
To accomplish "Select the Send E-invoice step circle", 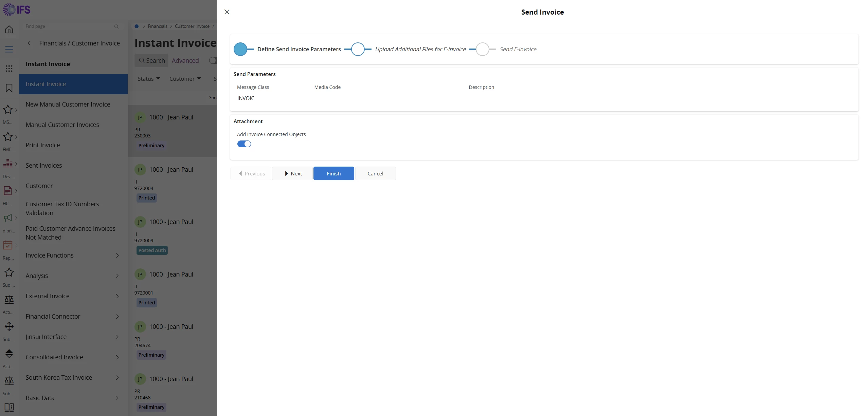I will [482, 49].
